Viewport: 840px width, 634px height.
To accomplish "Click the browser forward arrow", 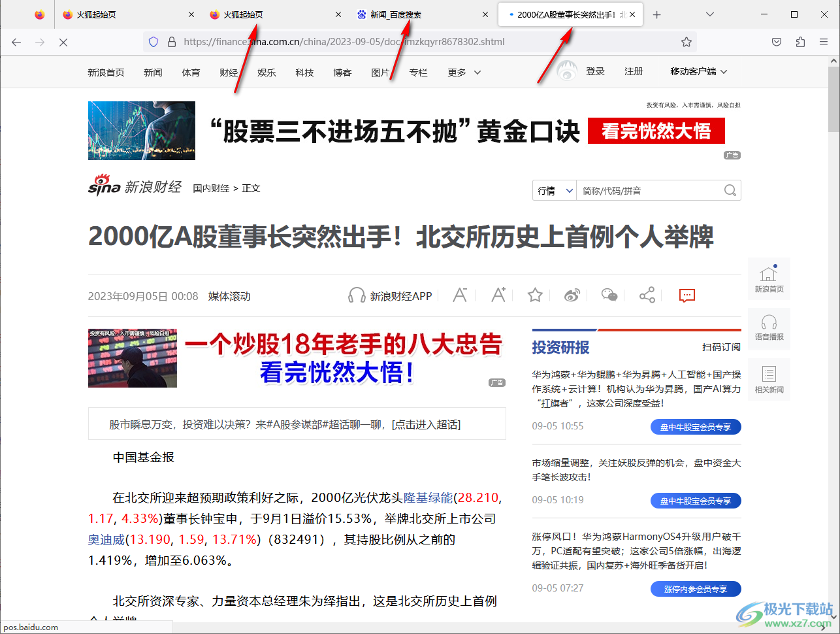I will click(x=40, y=42).
